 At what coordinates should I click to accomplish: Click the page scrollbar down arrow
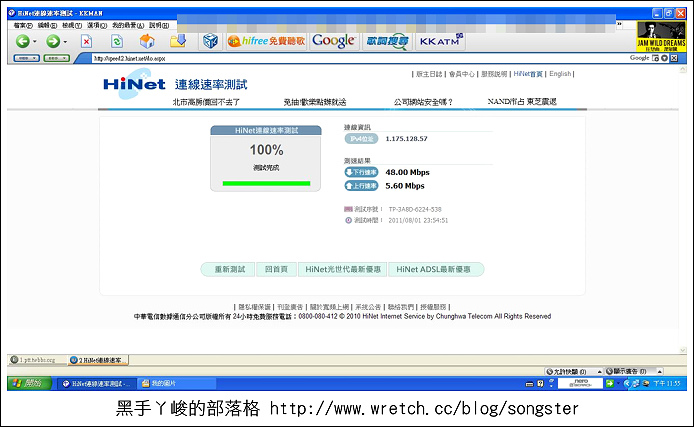click(682, 350)
